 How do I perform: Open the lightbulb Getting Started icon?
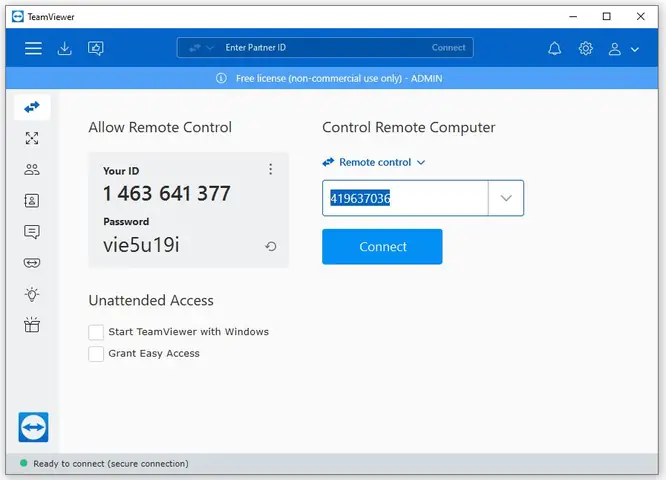pyautogui.click(x=32, y=294)
